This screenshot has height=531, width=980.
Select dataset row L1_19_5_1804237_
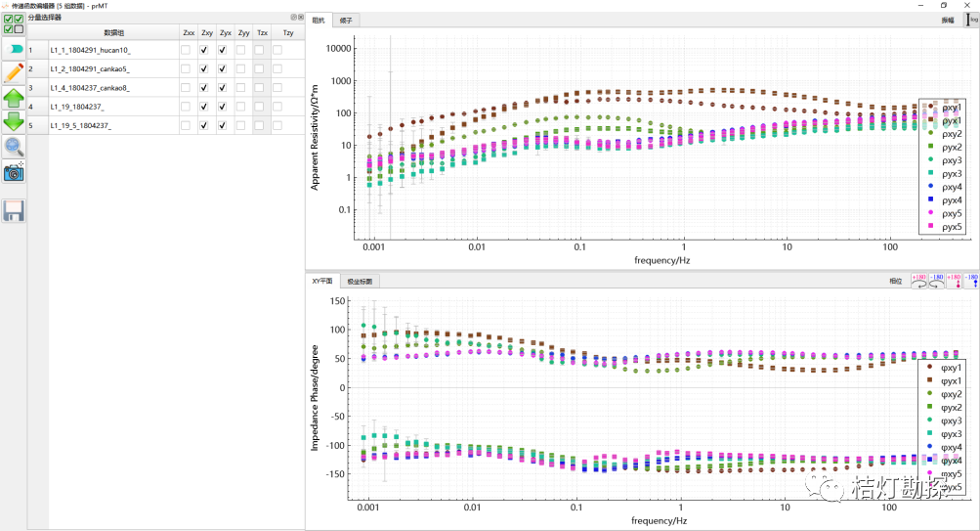point(113,125)
